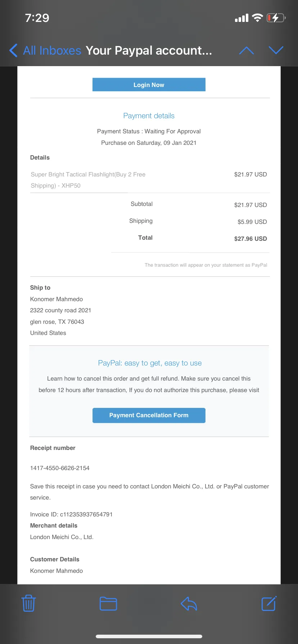298x644 pixels.
Task: Click the Login Now button
Action: click(149, 85)
